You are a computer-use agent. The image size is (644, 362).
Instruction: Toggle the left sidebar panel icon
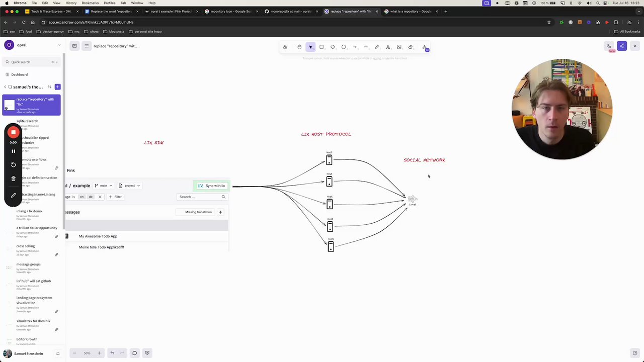click(74, 46)
